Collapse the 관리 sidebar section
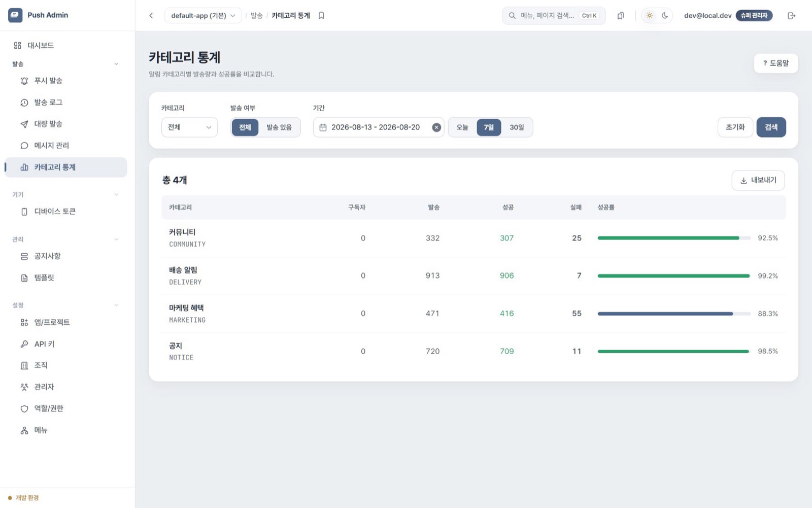The height and width of the screenshot is (508, 812). point(116,239)
